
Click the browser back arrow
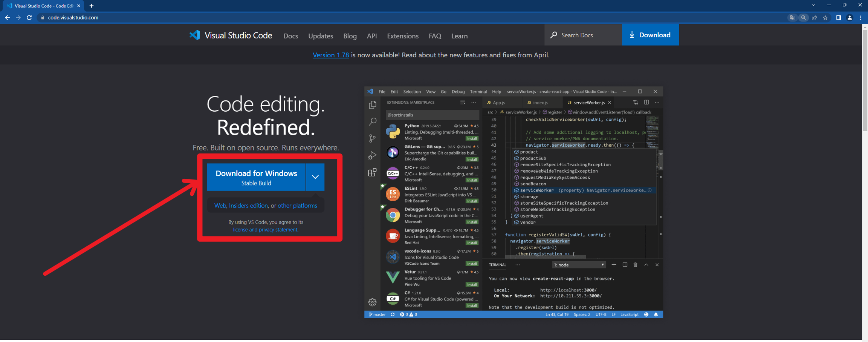click(x=7, y=18)
